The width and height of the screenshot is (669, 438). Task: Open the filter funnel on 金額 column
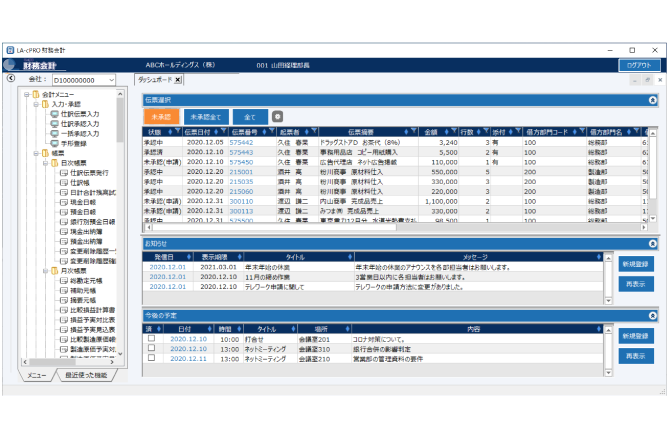click(x=454, y=131)
